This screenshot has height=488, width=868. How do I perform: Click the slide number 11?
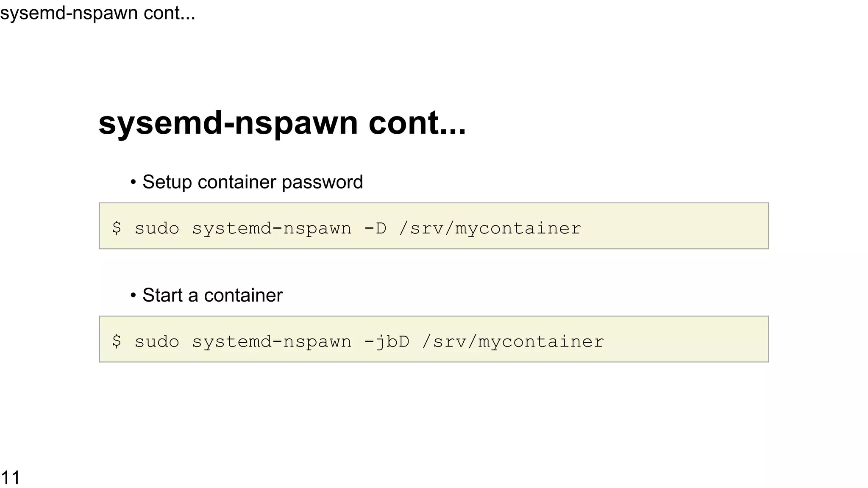[x=10, y=478]
